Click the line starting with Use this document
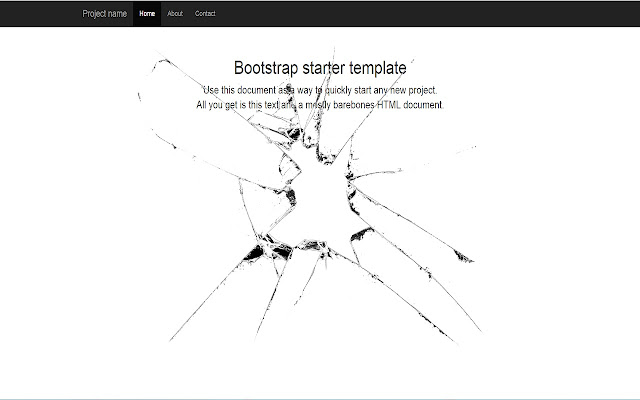640x400 pixels. pos(320,90)
